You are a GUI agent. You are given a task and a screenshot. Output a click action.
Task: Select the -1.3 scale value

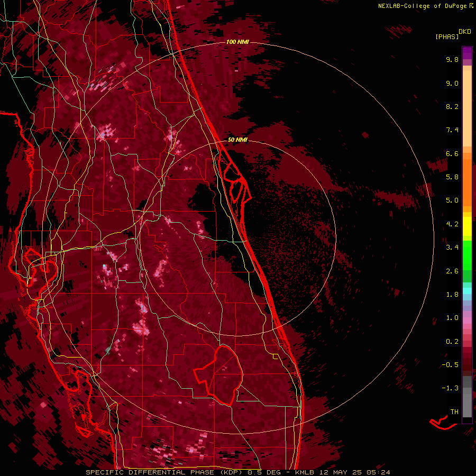(x=450, y=388)
